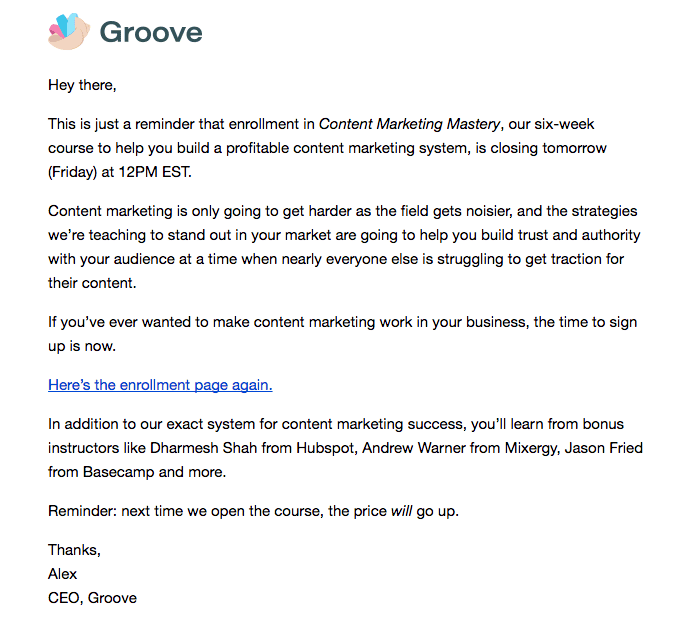Screen dimensions: 690x620
Task: Click the "CEO, Groove" signature line
Action: 92,598
